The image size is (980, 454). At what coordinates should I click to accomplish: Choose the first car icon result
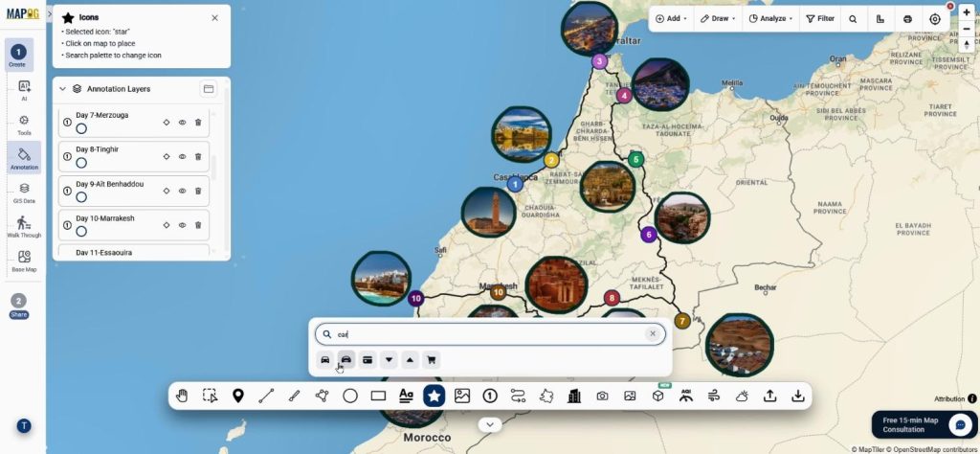pos(325,359)
